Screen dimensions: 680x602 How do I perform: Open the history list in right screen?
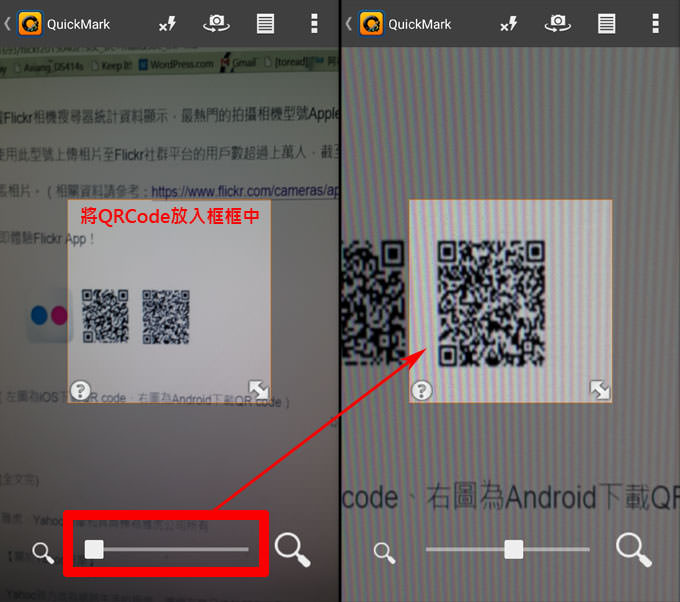click(x=606, y=24)
